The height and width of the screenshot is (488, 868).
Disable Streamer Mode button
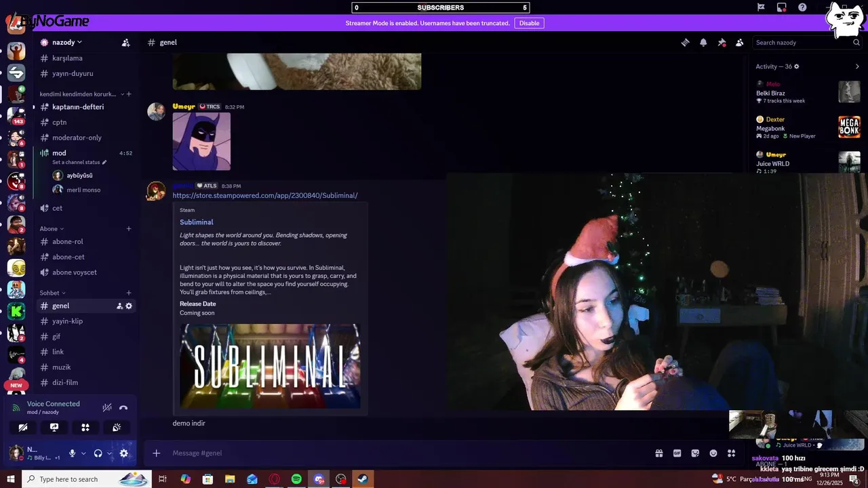pos(529,23)
